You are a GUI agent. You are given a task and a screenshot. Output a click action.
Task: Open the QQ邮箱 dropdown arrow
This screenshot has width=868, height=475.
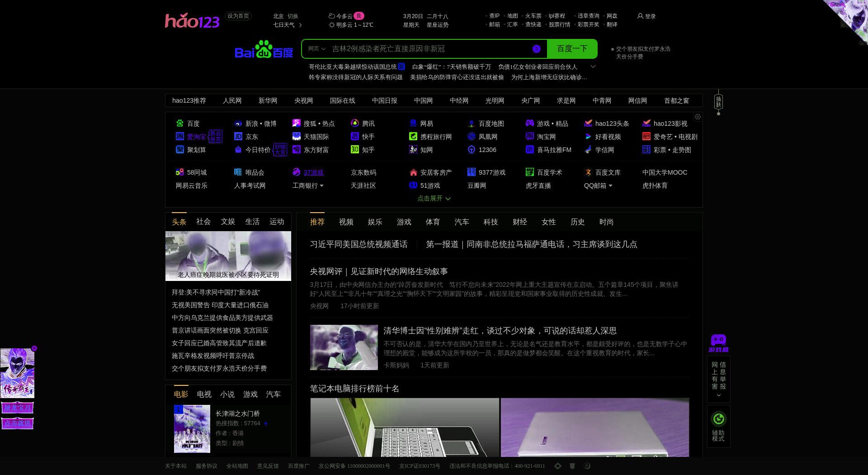pyautogui.click(x=610, y=185)
